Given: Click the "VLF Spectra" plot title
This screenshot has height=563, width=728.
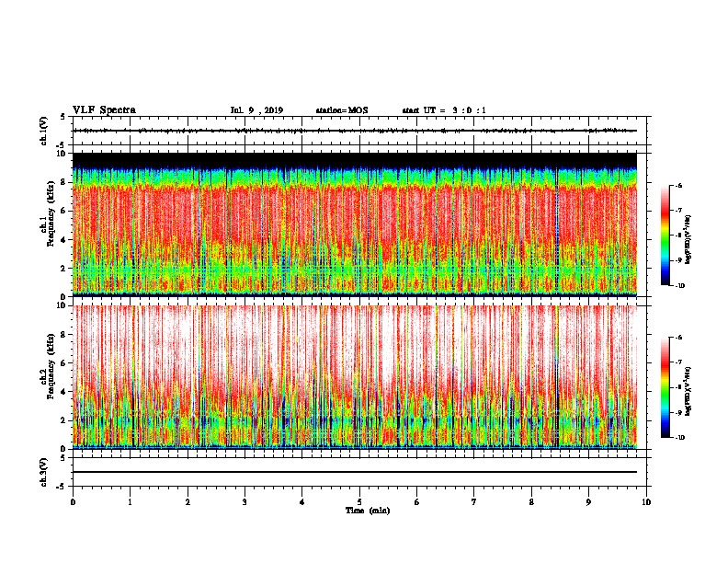Looking at the screenshot, I should tap(104, 110).
